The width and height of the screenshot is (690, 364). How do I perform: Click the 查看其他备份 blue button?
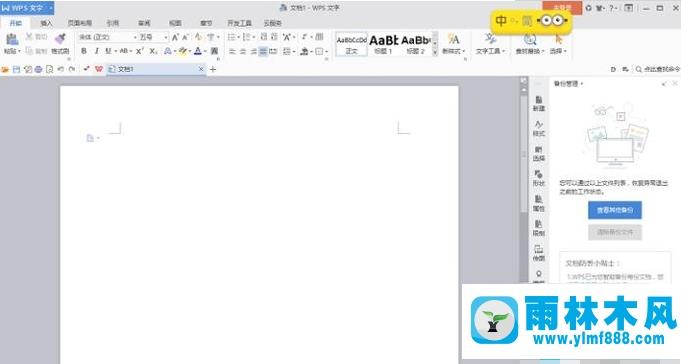[x=615, y=210]
